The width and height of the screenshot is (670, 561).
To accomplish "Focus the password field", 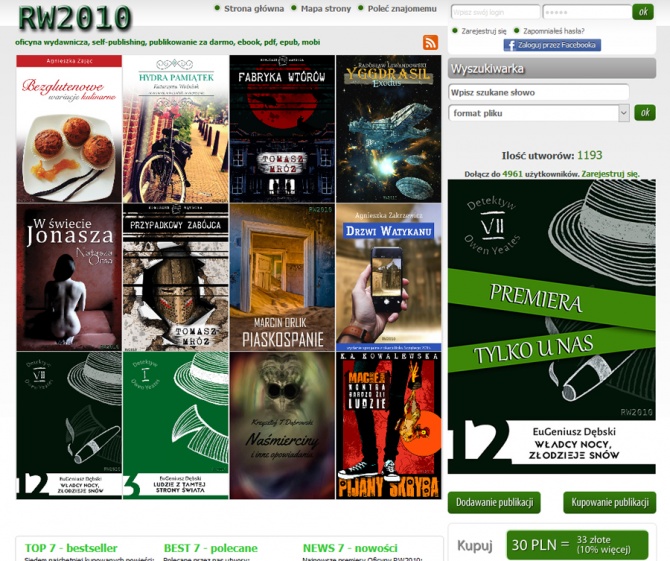I will 587,12.
